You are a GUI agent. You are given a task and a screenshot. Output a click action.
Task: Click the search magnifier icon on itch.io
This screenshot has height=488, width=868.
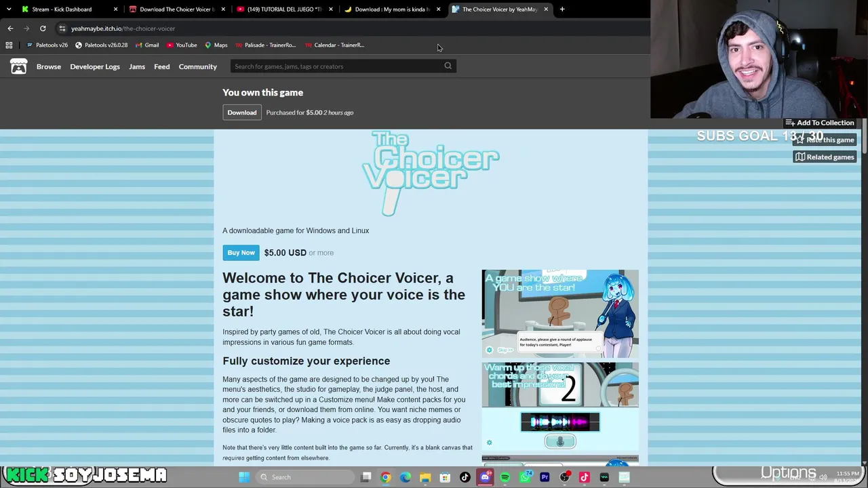[x=448, y=66]
